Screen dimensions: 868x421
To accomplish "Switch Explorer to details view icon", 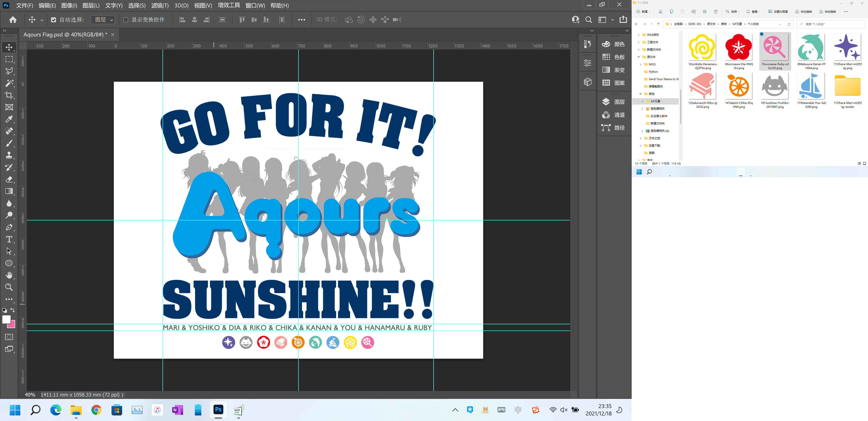I will coord(859,163).
